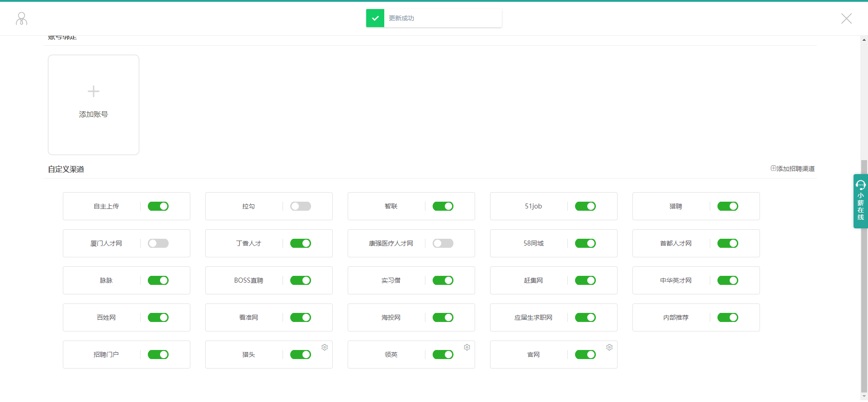Open settings gear on the 猎头 channel card
Viewport: 868px width, 402px height.
[x=325, y=347]
